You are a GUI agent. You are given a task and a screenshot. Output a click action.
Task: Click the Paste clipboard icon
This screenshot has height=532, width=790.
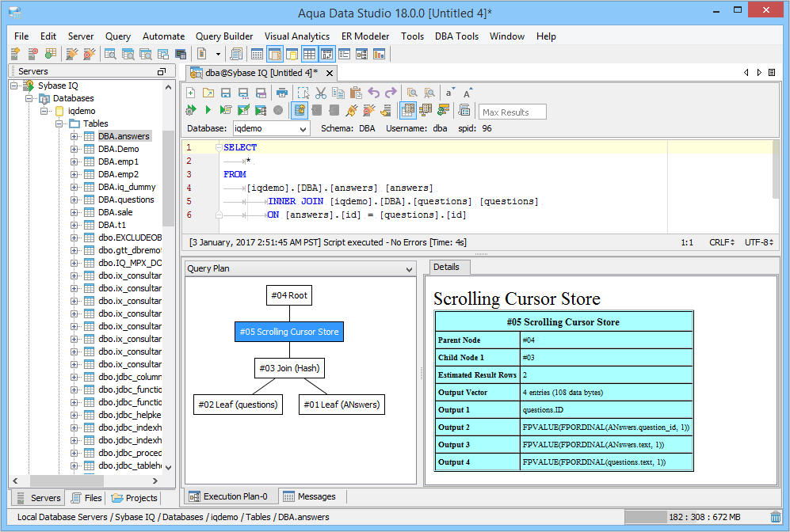click(x=356, y=93)
